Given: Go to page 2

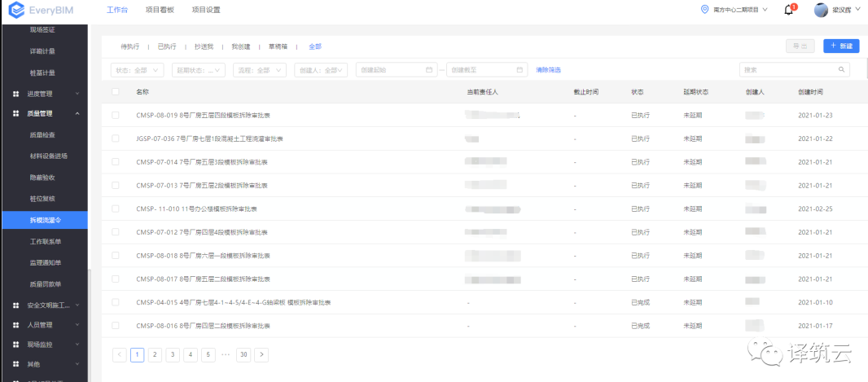Looking at the screenshot, I should 155,355.
